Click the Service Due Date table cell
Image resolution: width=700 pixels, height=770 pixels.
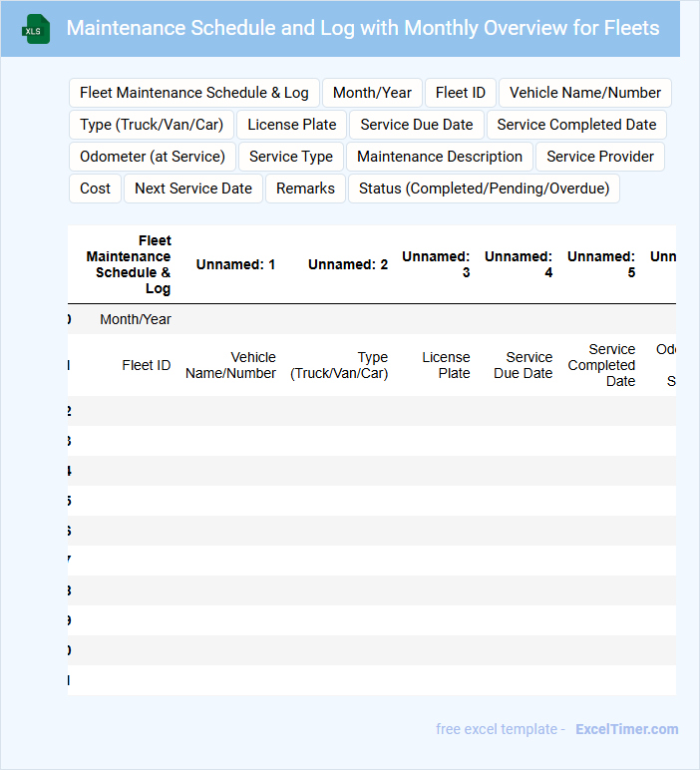[524, 365]
